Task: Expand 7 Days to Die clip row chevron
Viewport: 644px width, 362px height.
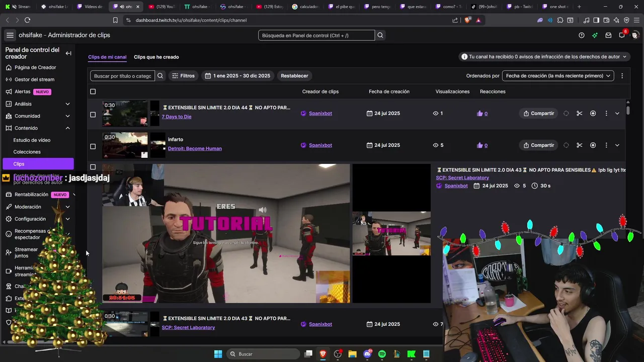Action: [617, 114]
